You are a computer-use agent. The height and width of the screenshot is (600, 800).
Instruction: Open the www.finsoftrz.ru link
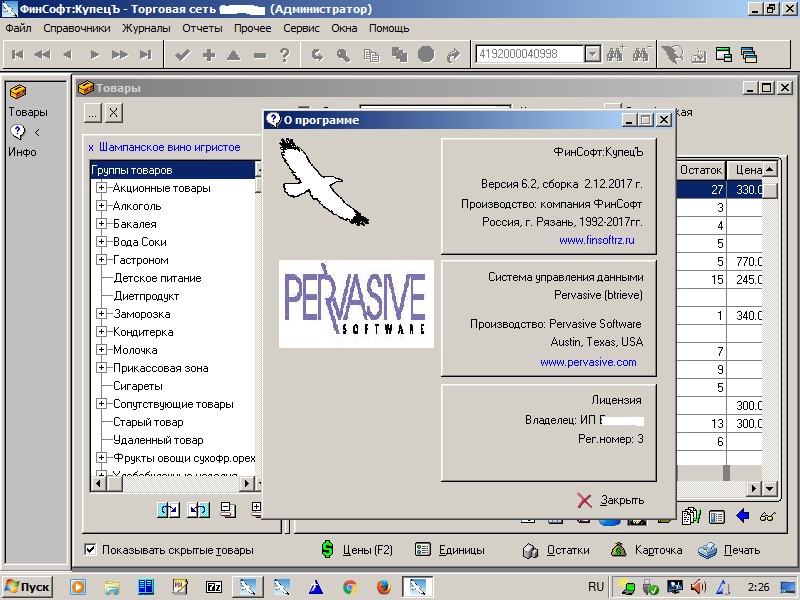[597, 241]
